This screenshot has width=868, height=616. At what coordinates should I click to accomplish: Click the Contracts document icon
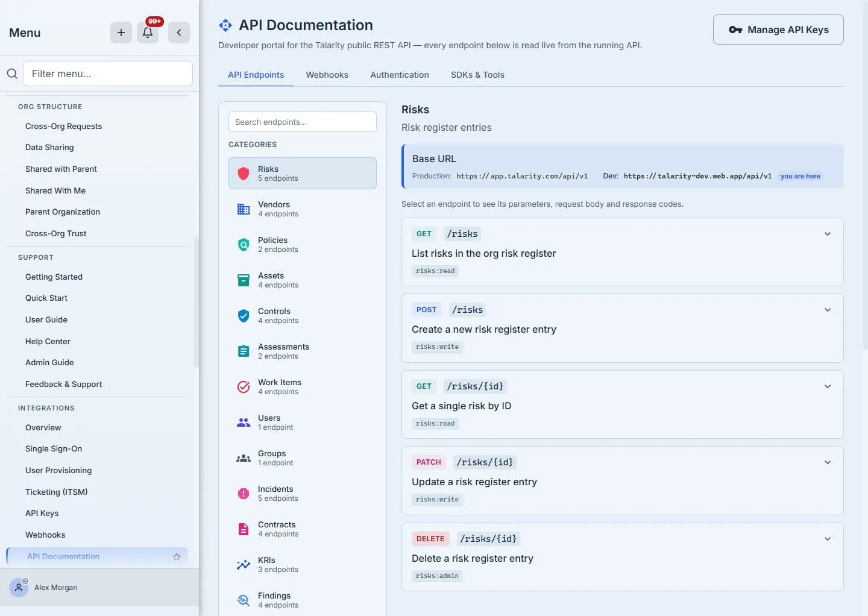[244, 529]
